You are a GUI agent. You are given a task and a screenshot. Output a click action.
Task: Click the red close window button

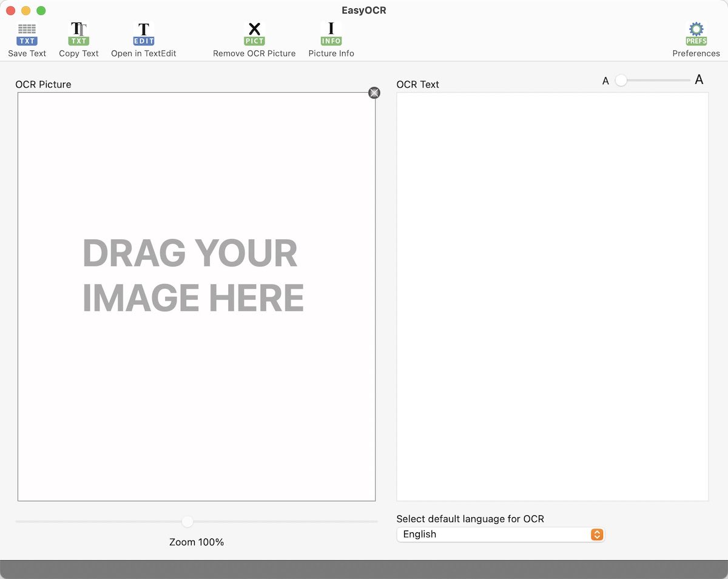click(x=11, y=10)
